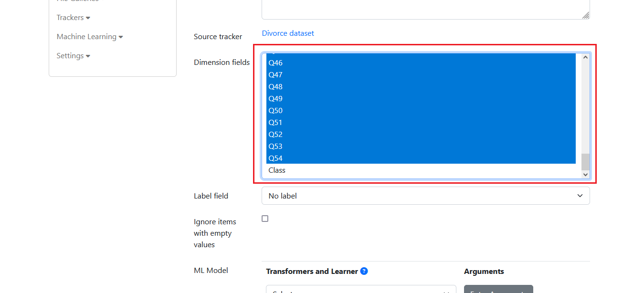Click the Dimension fields scrollbar thumb
This screenshot has width=644, height=293.
coord(586,162)
